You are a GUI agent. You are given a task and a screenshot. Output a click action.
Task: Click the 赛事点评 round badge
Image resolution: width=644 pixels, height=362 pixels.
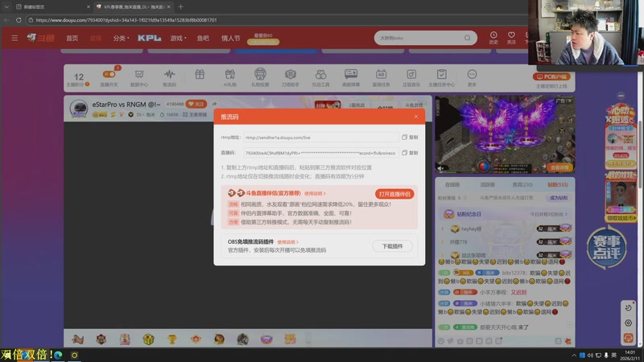pyautogui.click(x=606, y=247)
